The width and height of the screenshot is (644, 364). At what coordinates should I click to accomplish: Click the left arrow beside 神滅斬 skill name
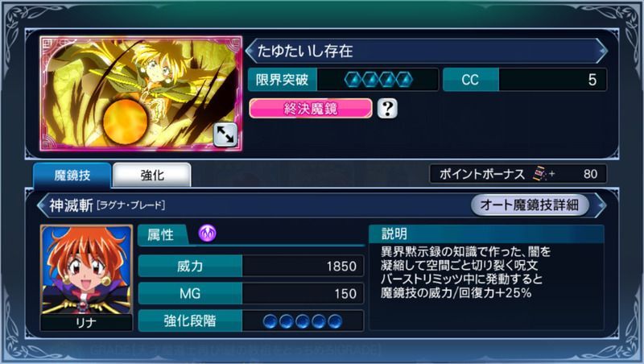tap(42, 205)
